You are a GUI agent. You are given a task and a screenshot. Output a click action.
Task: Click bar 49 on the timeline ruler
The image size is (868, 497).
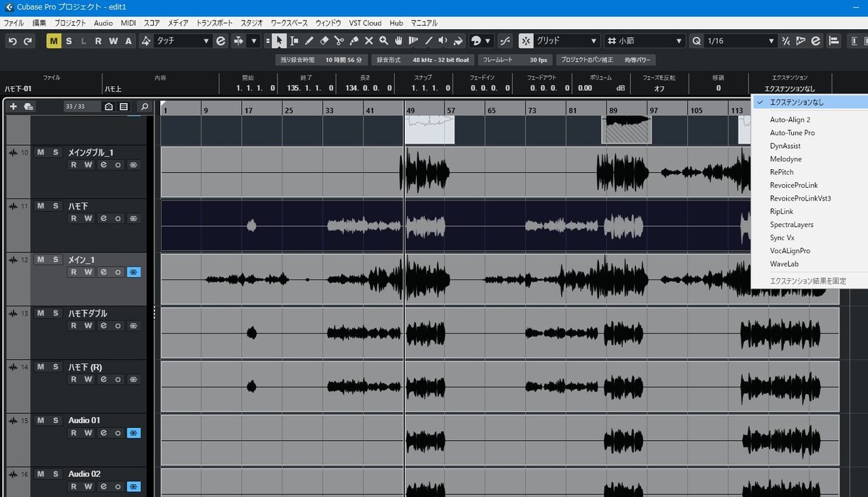(x=411, y=110)
